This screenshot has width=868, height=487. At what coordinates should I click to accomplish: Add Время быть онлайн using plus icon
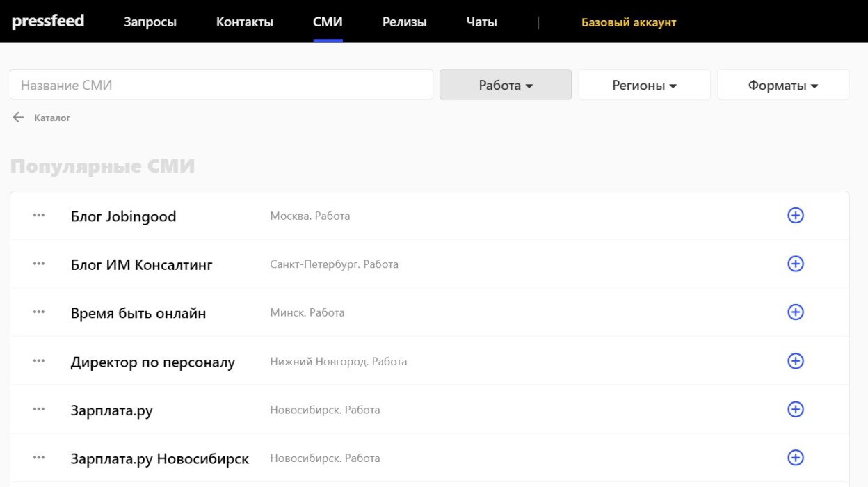point(795,312)
